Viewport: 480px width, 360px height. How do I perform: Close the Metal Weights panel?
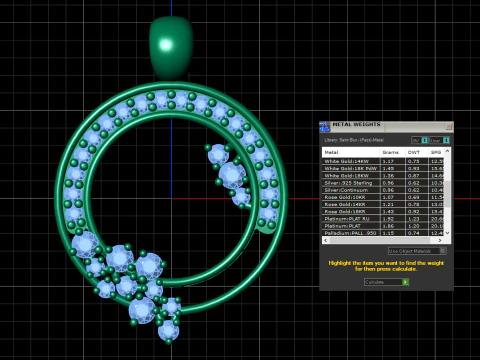pyautogui.click(x=449, y=126)
